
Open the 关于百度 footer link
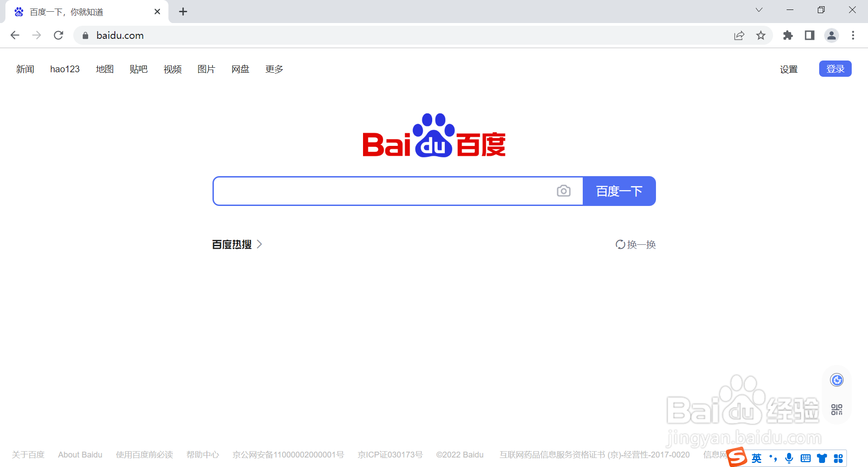pyautogui.click(x=28, y=454)
